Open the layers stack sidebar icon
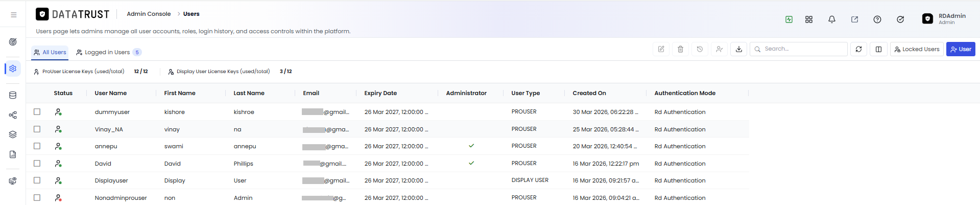 coord(13,134)
